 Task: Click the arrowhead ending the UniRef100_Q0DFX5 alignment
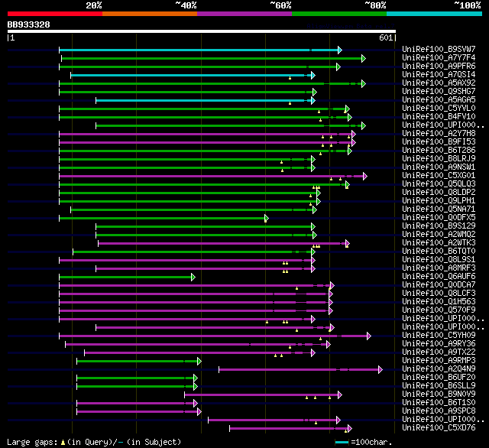(267, 218)
